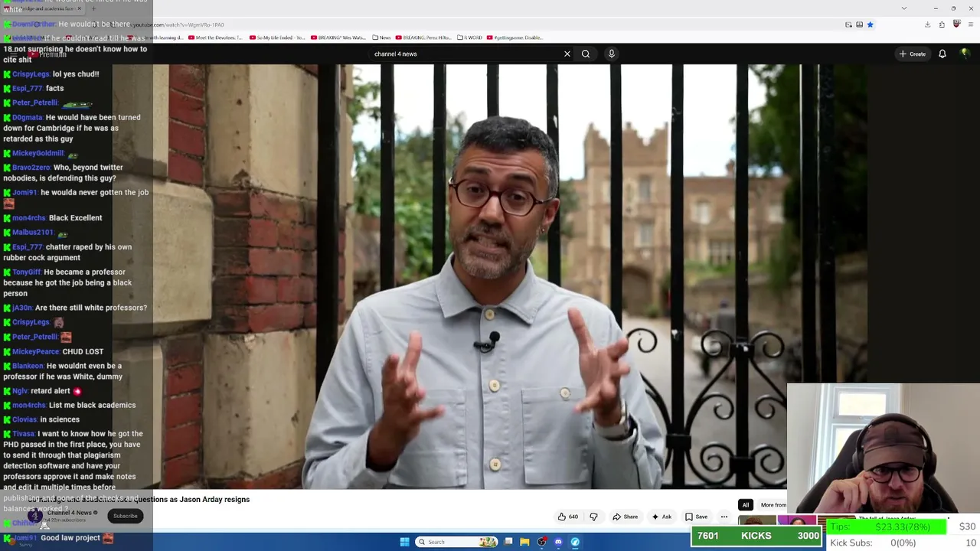Start voice search with the microphone icon
This screenshot has width=980, height=551.
tap(611, 54)
